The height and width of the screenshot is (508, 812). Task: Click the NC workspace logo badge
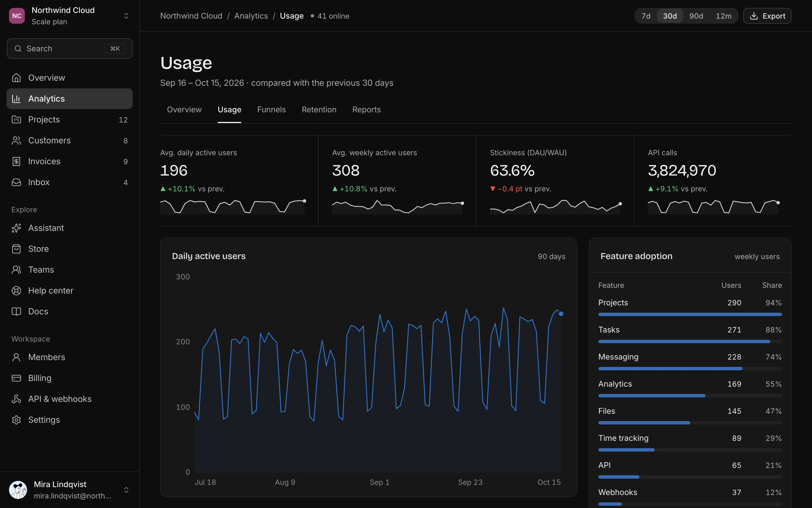click(x=17, y=16)
